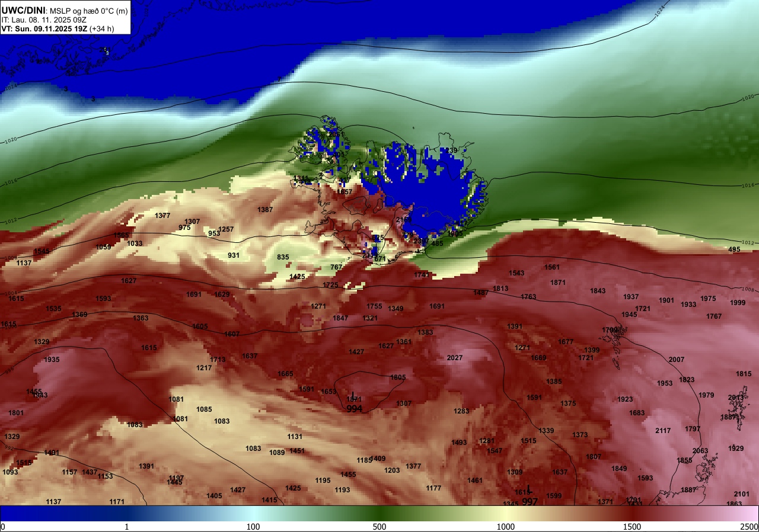This screenshot has width=759, height=532.
Task: Click the height value 1823
Action: point(687,380)
